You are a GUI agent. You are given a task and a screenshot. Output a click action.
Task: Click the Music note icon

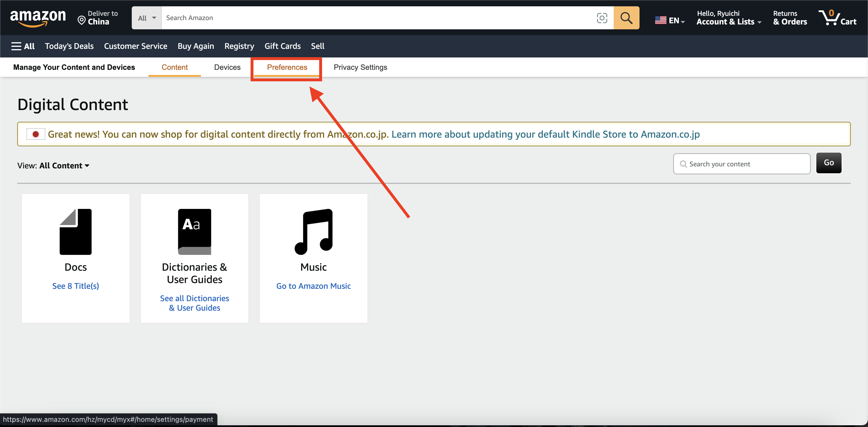313,231
